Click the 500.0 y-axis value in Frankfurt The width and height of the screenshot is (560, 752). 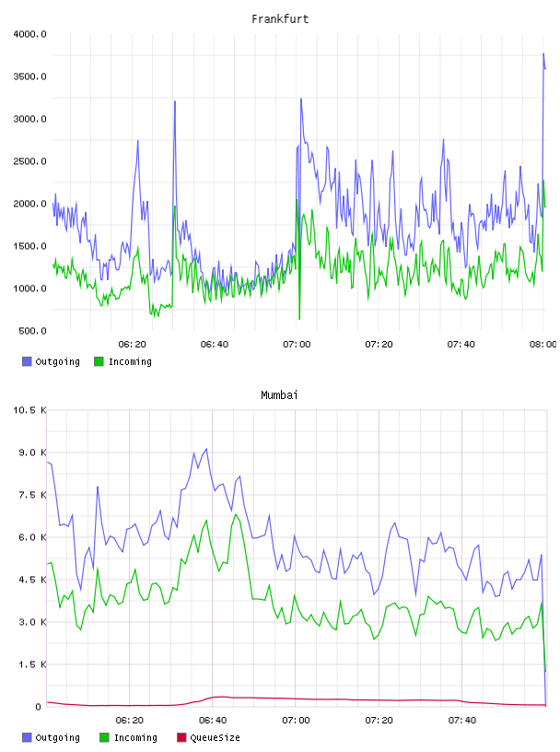tap(32, 331)
